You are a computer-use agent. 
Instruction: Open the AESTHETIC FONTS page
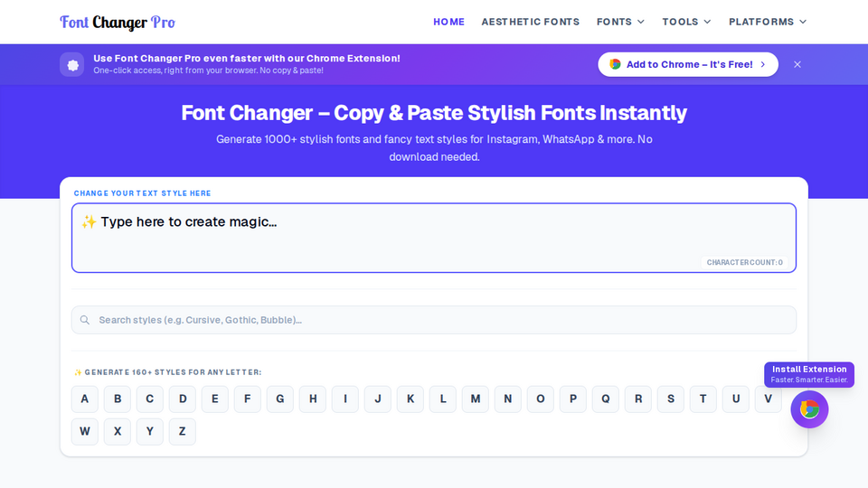coord(531,22)
